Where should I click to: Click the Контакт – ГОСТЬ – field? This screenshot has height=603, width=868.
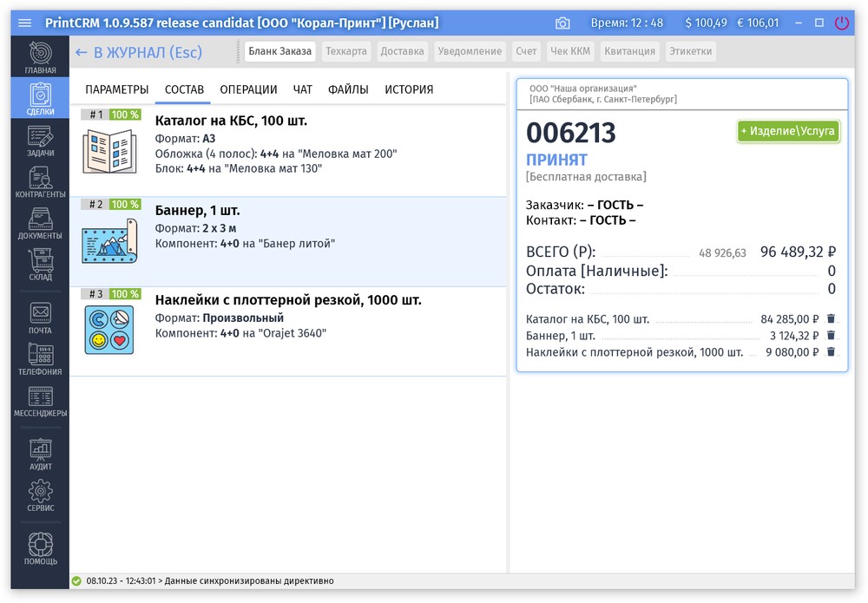point(581,220)
